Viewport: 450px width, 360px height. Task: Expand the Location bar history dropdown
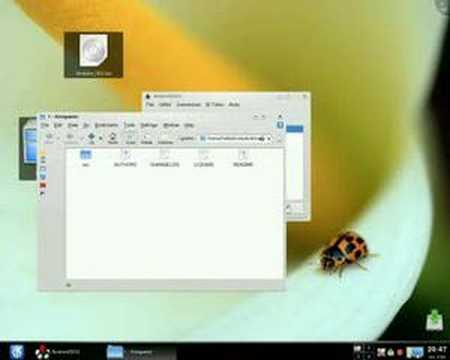click(269, 138)
